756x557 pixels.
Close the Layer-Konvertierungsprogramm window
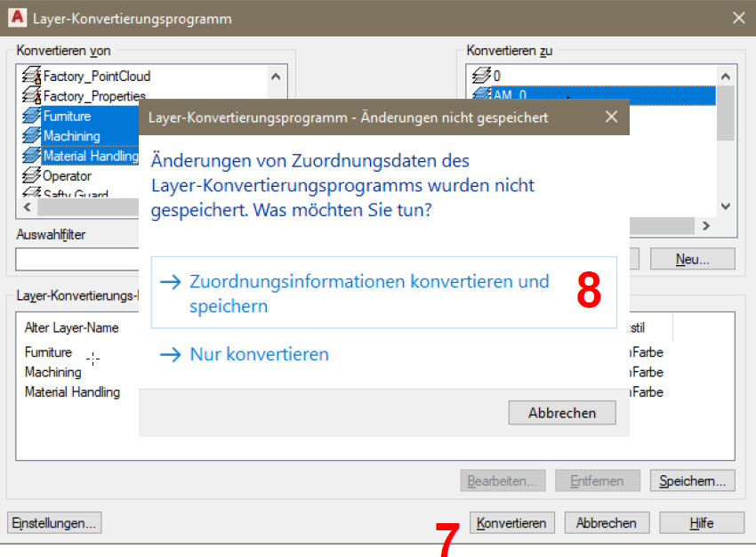click(x=738, y=19)
